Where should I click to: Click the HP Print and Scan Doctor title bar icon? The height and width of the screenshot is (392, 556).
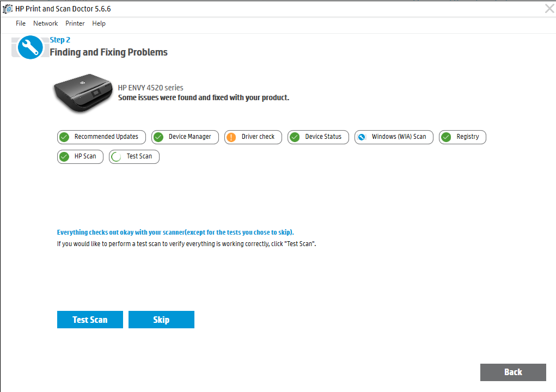tap(8, 9)
